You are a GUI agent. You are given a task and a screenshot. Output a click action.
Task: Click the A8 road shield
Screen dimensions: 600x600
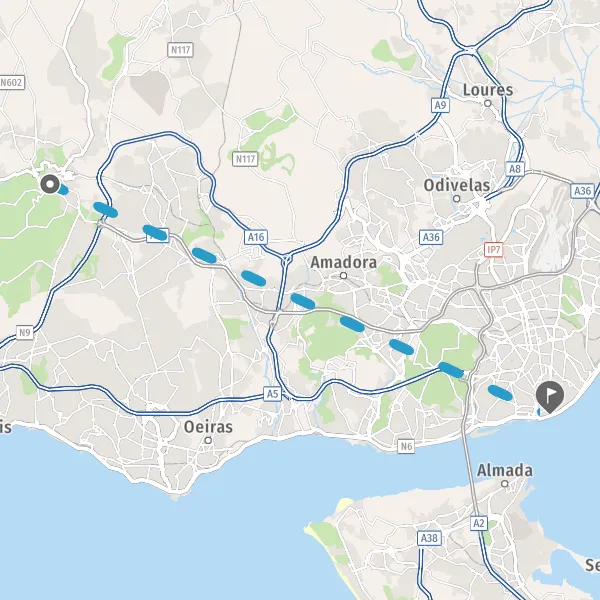(515, 169)
